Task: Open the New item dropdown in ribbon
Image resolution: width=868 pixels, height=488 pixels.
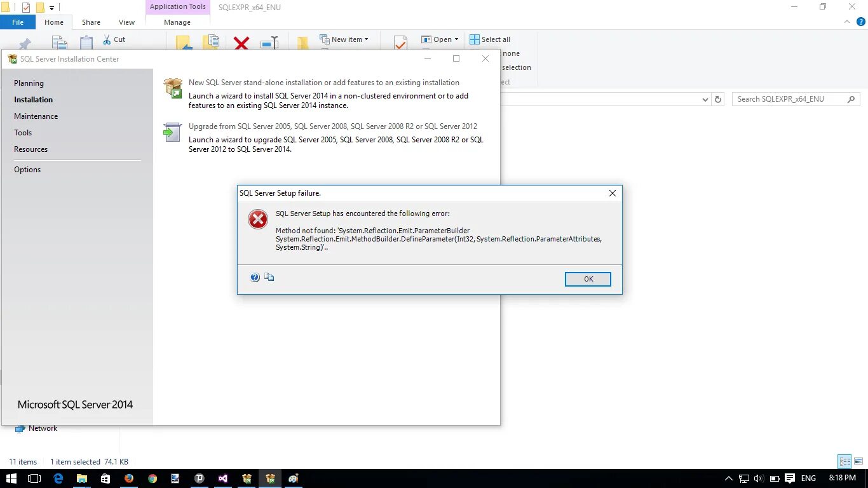Action: [x=344, y=39]
